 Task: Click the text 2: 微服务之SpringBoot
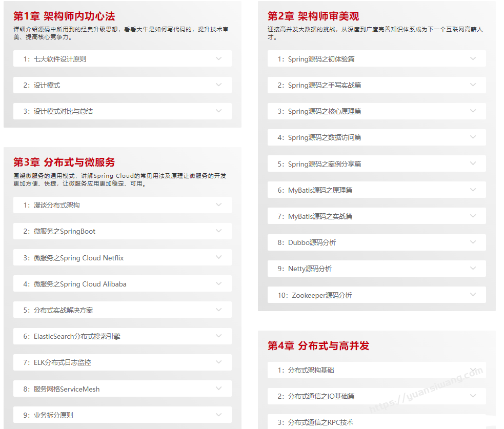tap(59, 232)
